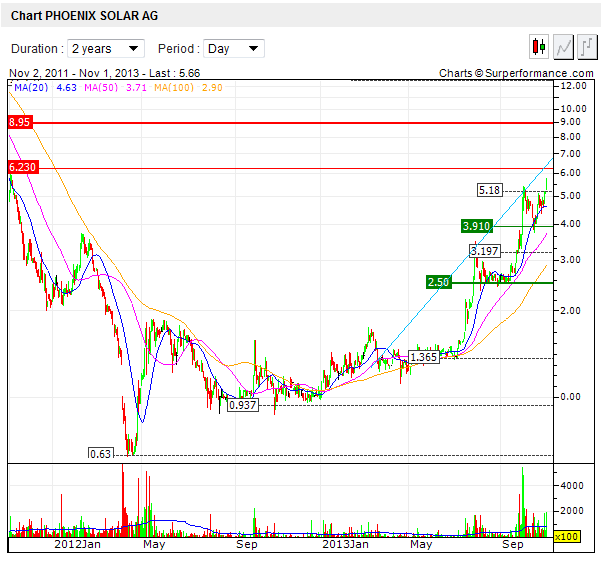Click the 4000 volume axis label

(571, 486)
